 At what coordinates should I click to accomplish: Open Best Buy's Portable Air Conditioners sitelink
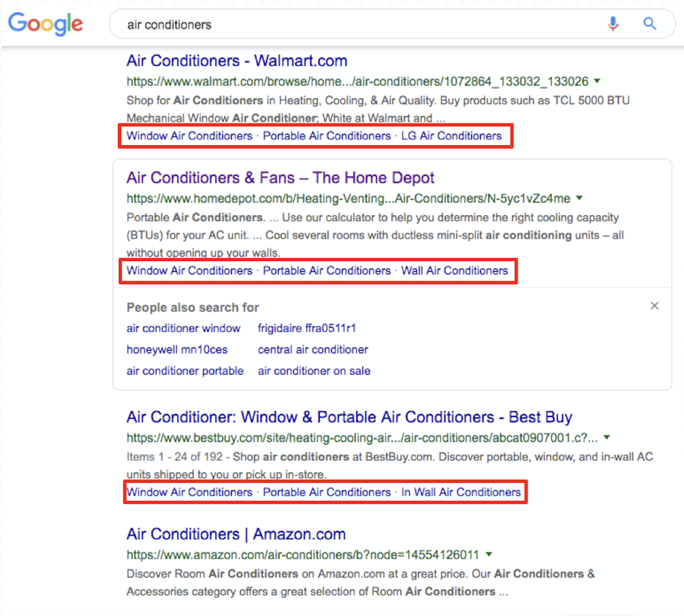pos(327,492)
